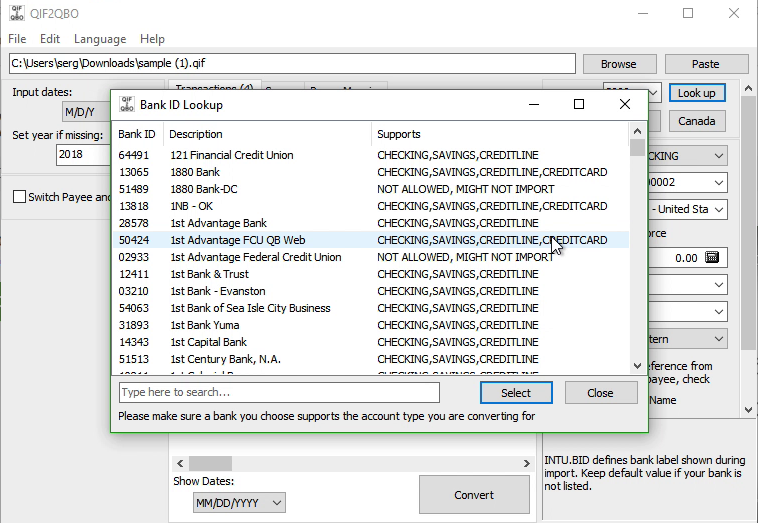Switch to the Transactions (4) tab

tap(215, 86)
